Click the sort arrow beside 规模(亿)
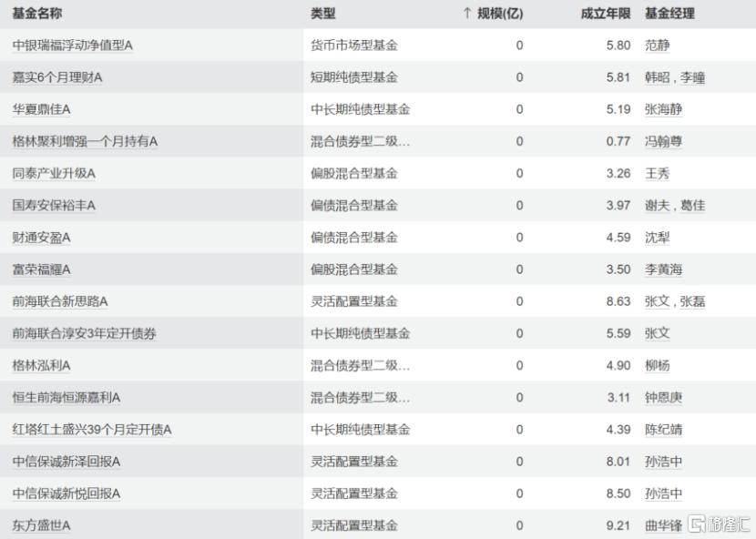Viewport: 756px width, 539px height. tap(466, 14)
